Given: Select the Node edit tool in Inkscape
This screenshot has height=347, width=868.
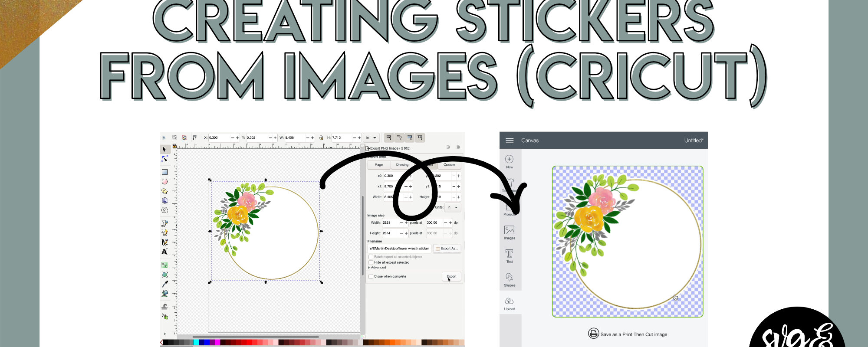Looking at the screenshot, I should click(164, 159).
